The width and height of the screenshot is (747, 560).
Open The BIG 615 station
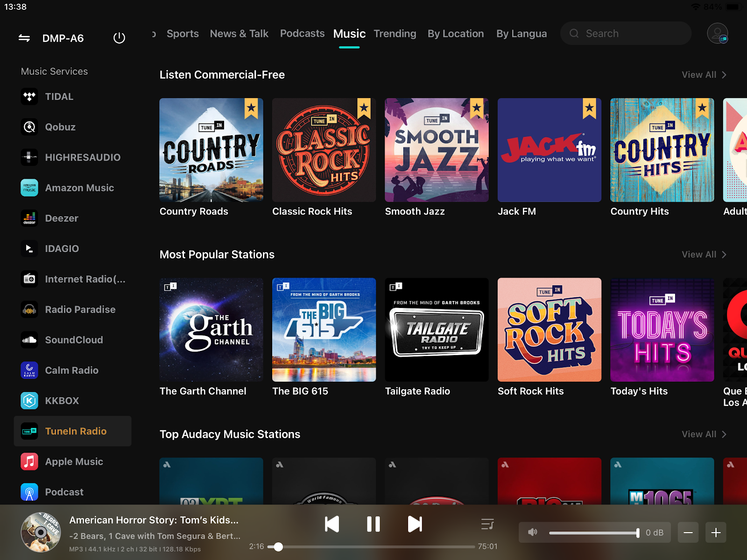324,330
